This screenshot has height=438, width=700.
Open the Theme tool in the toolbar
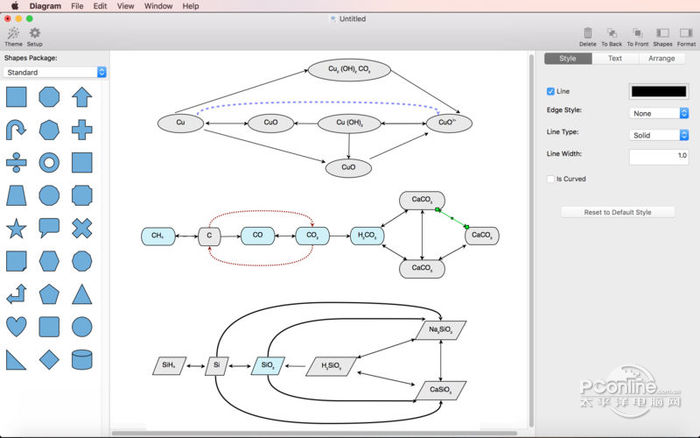point(13,37)
